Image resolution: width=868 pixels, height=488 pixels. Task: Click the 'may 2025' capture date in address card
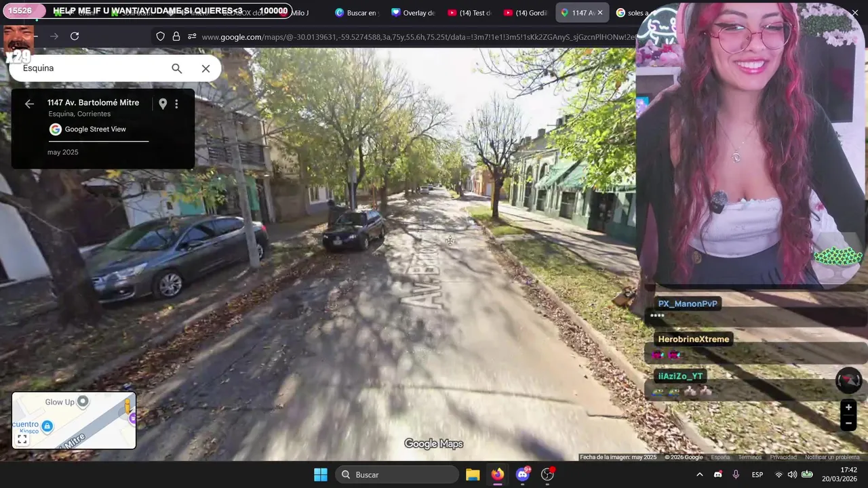63,152
